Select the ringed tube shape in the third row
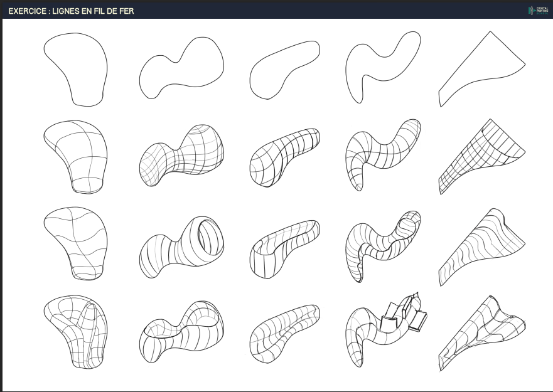The height and width of the screenshot is (392, 553). click(x=182, y=245)
